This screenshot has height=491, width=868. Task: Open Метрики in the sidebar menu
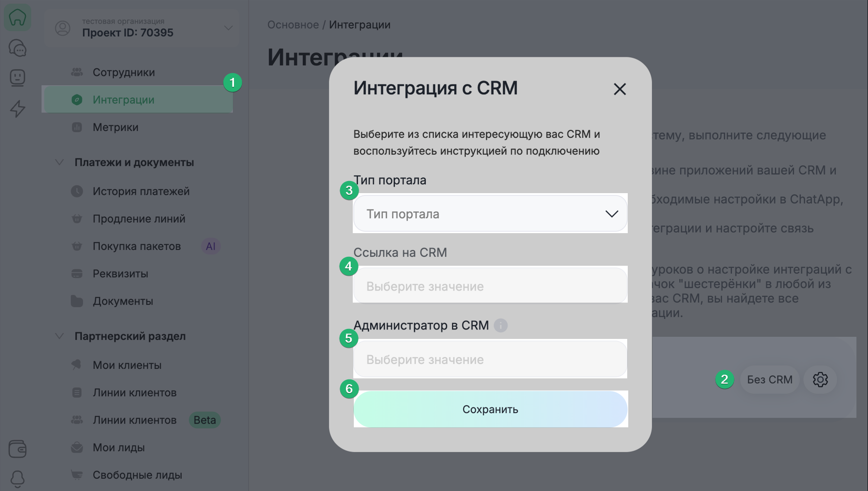coord(115,127)
